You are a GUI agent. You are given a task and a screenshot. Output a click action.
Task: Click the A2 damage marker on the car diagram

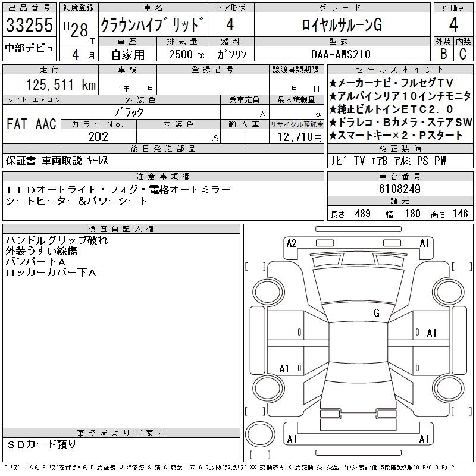tap(292, 243)
